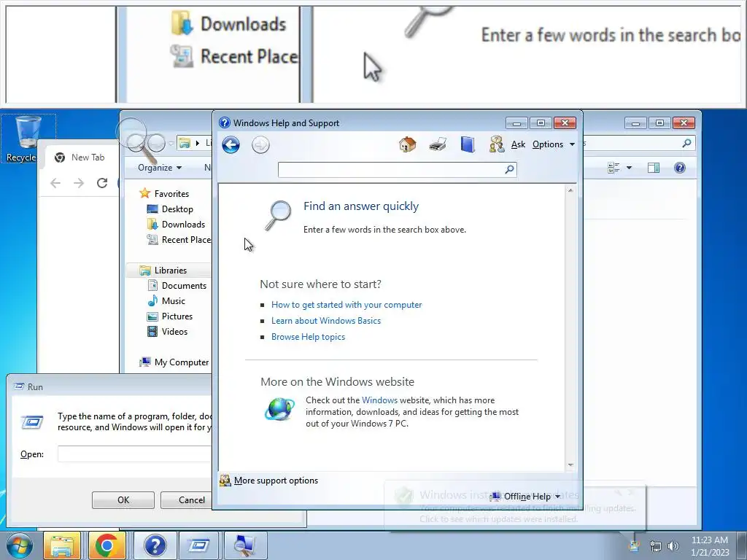Open Pictures library in Explorer sidebar

click(177, 316)
